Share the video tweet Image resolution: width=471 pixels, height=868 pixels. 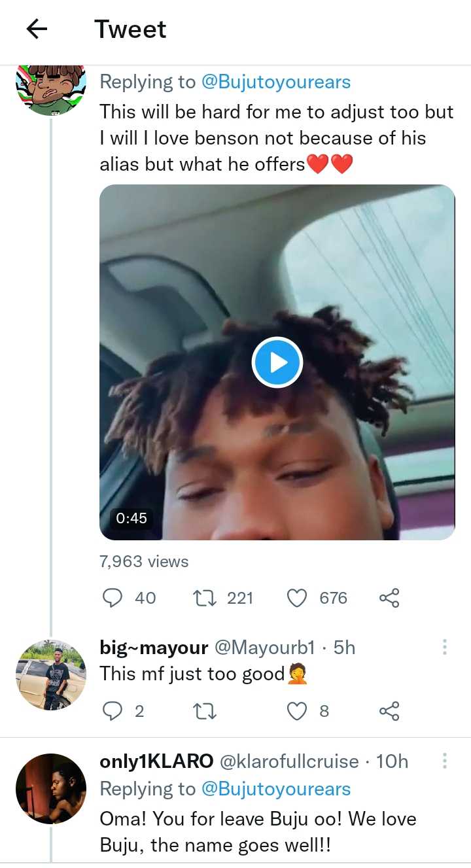[389, 598]
